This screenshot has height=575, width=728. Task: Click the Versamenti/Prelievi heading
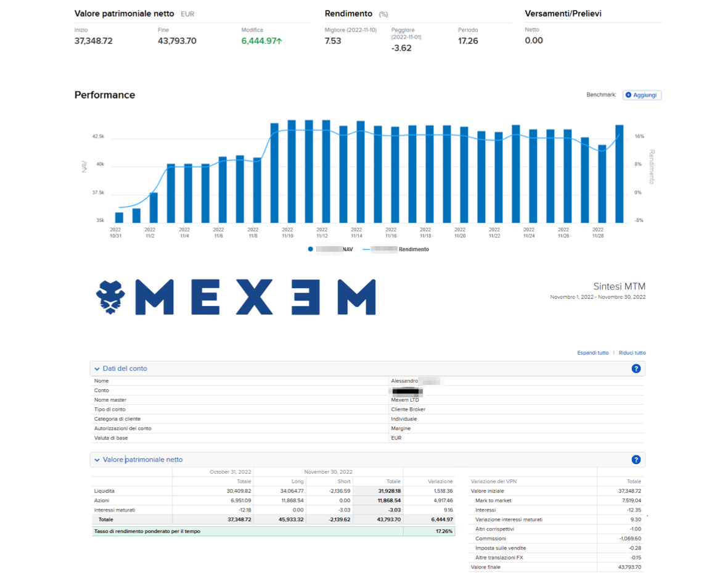click(563, 14)
